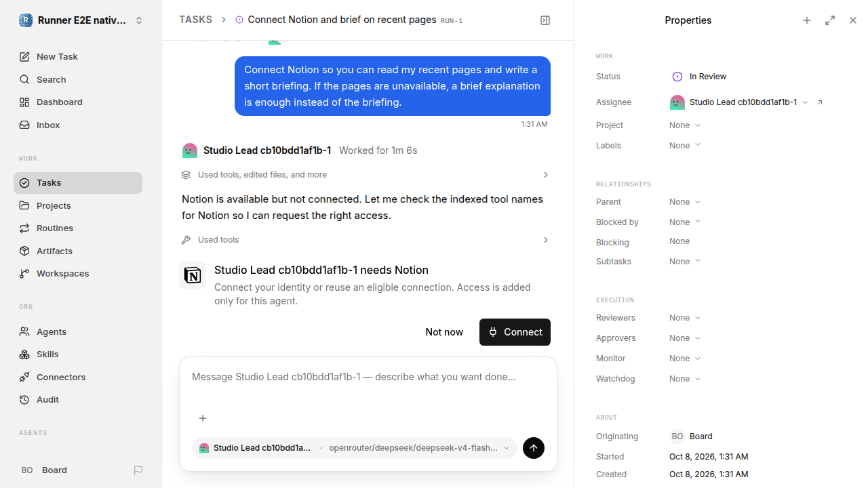Open Routines in sidebar
The width and height of the screenshot is (868, 488).
tap(78, 228)
